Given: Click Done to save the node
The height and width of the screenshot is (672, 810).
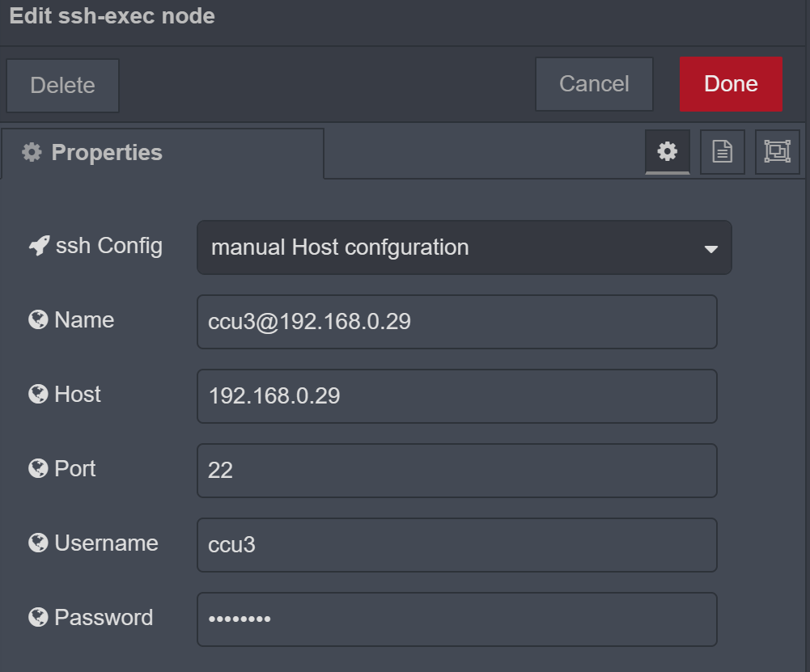Looking at the screenshot, I should click(730, 83).
